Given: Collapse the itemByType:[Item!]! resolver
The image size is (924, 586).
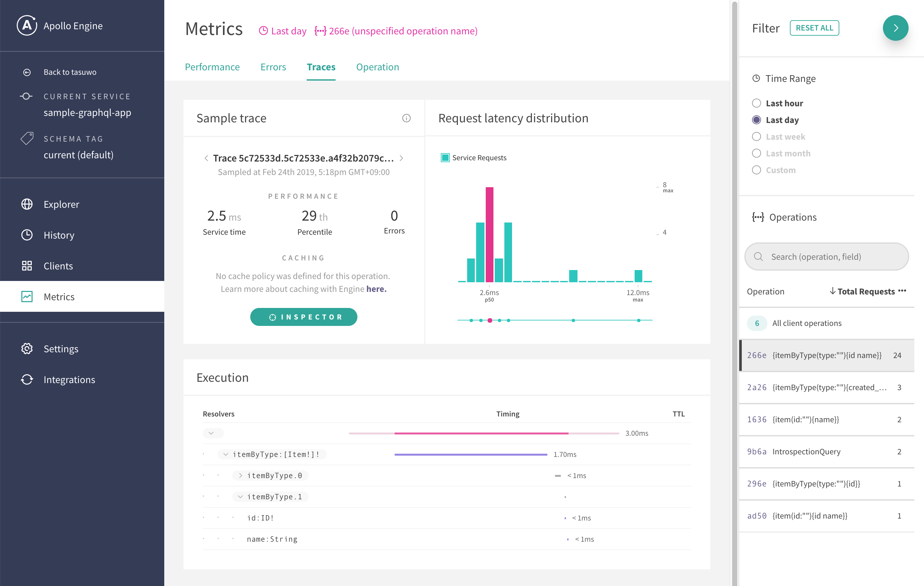Looking at the screenshot, I should 226,454.
